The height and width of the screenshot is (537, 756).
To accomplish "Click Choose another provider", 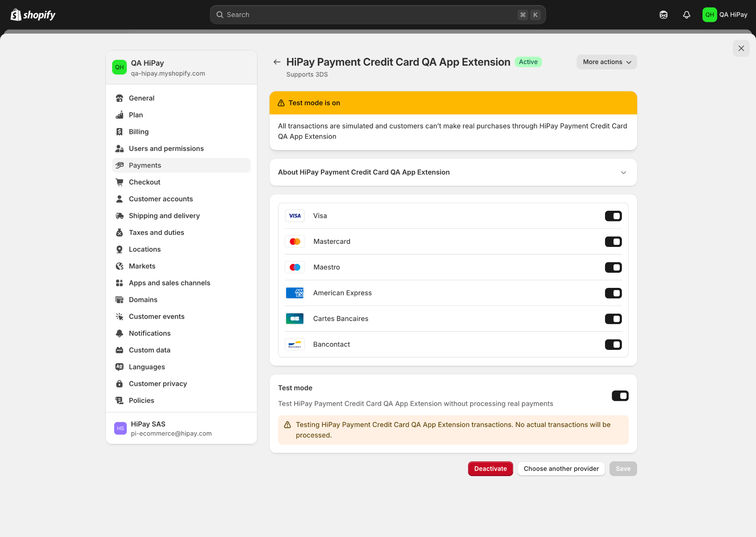I will [x=561, y=469].
